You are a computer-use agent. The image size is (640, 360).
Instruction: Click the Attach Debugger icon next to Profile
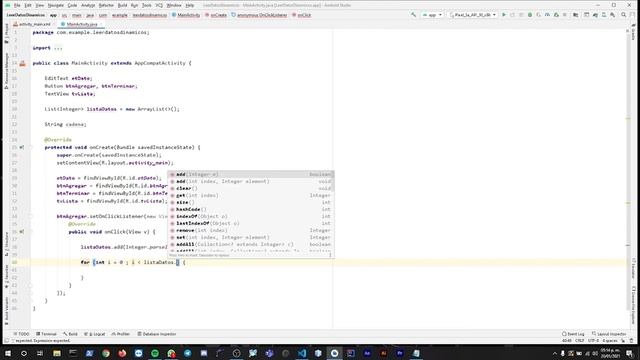556,15
